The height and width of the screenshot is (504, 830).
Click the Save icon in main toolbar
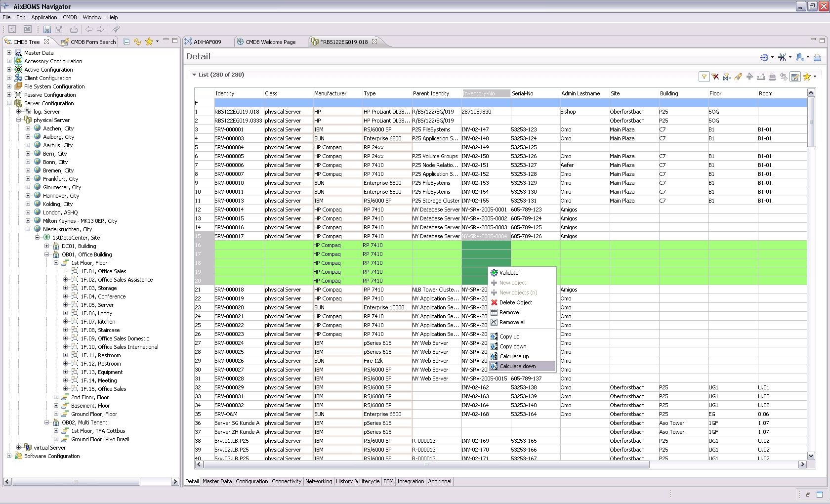click(47, 30)
